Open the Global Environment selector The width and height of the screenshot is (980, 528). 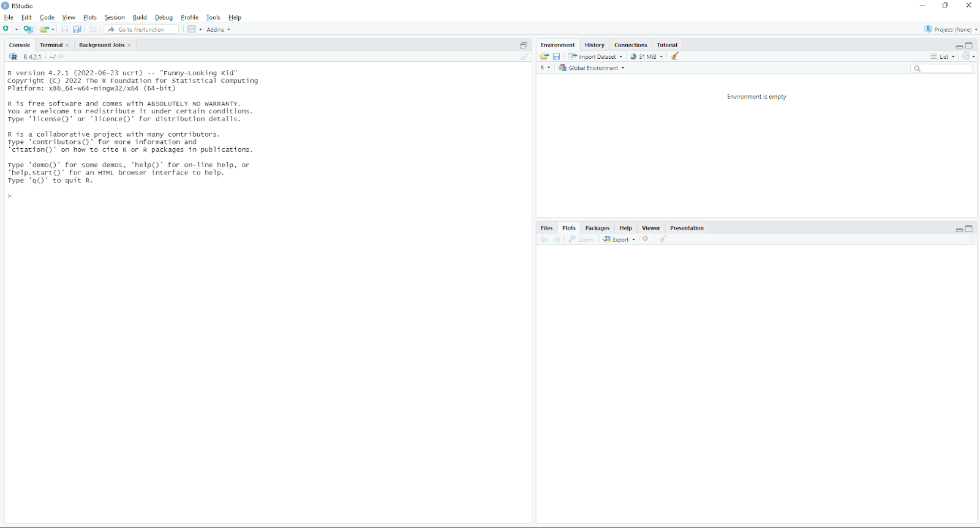click(x=592, y=68)
